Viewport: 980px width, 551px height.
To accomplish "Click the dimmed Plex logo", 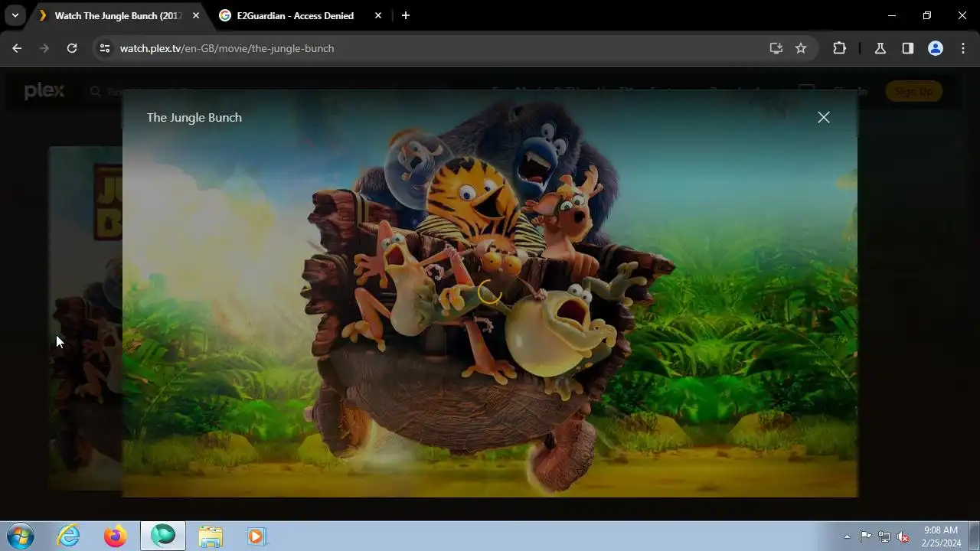I will (x=44, y=91).
